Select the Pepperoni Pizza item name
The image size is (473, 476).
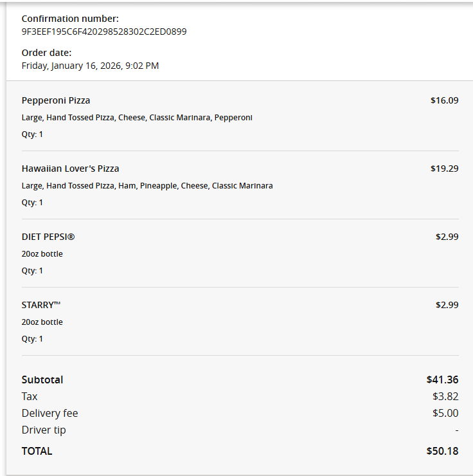tap(56, 100)
